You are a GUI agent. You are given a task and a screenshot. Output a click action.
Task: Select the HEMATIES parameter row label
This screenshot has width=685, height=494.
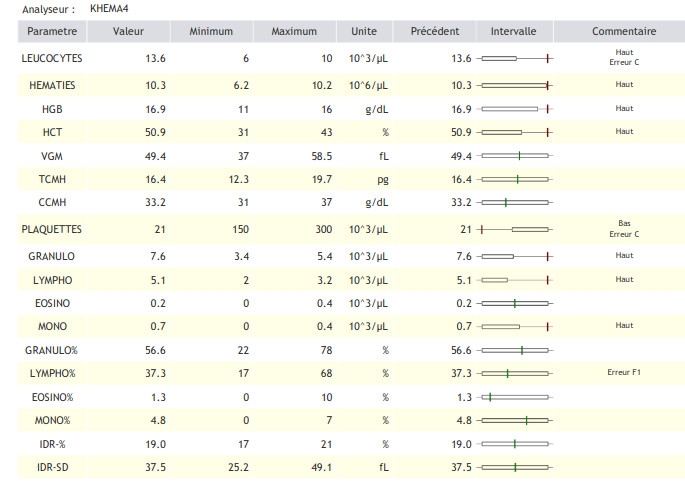[x=51, y=86]
